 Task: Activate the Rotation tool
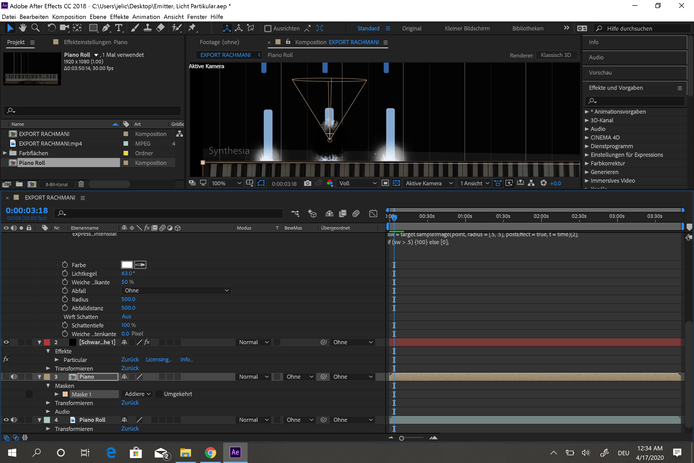[52, 29]
